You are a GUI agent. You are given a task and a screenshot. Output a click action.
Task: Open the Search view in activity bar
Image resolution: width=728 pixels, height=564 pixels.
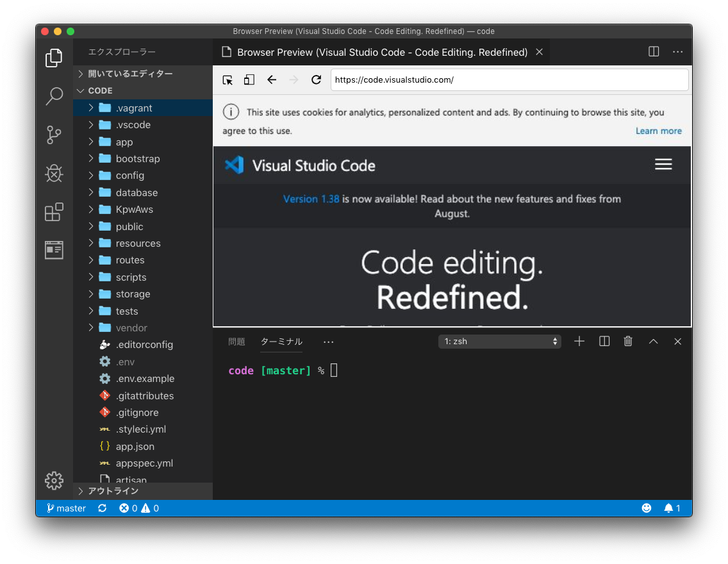pyautogui.click(x=54, y=96)
